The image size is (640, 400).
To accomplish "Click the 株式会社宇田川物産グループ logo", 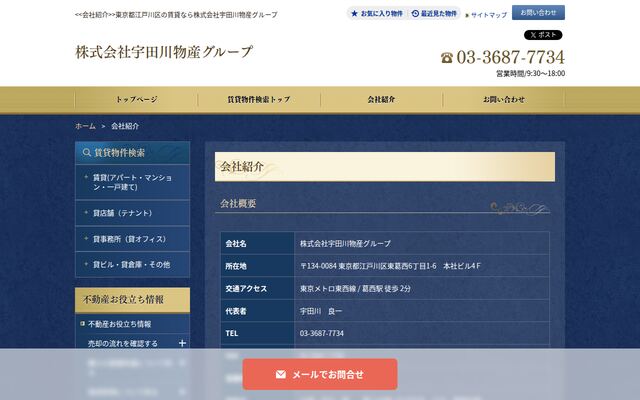I will point(164,52).
